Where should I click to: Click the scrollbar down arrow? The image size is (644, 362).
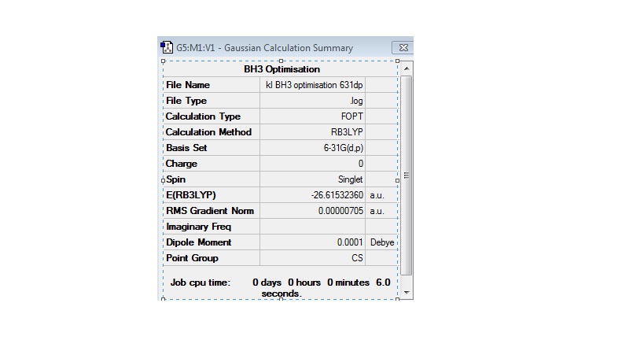(x=407, y=293)
